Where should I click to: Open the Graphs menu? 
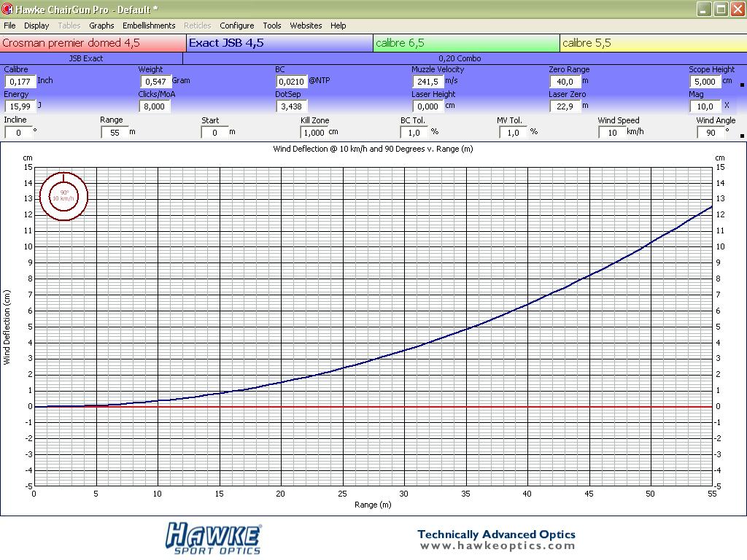pyautogui.click(x=101, y=26)
